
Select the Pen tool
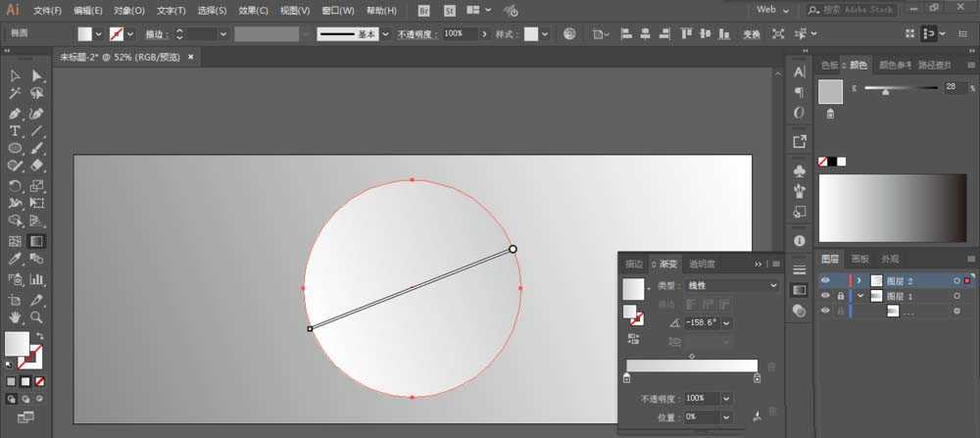tap(15, 114)
